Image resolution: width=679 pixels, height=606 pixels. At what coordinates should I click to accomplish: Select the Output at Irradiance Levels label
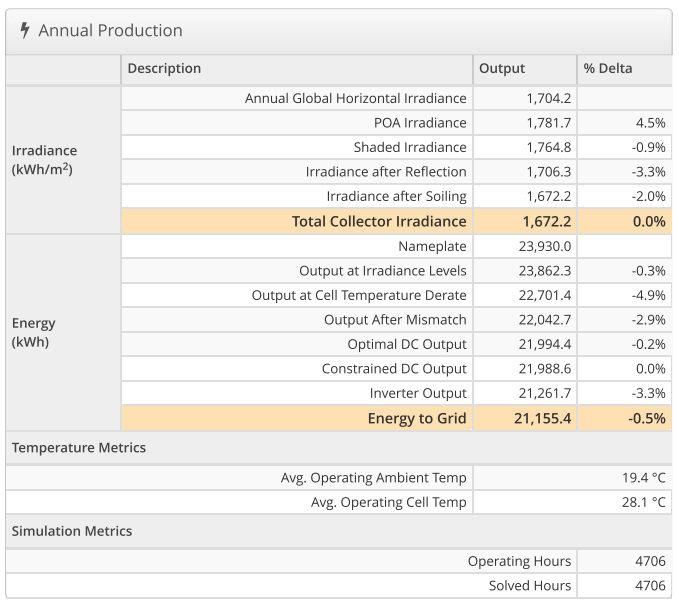(382, 271)
